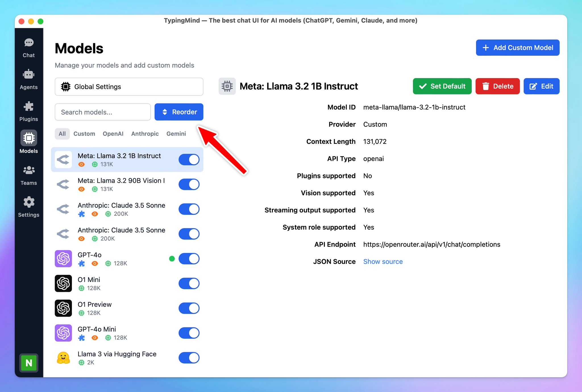Toggle Meta: Llama 3.2 90B Vision I on/off
The image size is (582, 392).
190,184
